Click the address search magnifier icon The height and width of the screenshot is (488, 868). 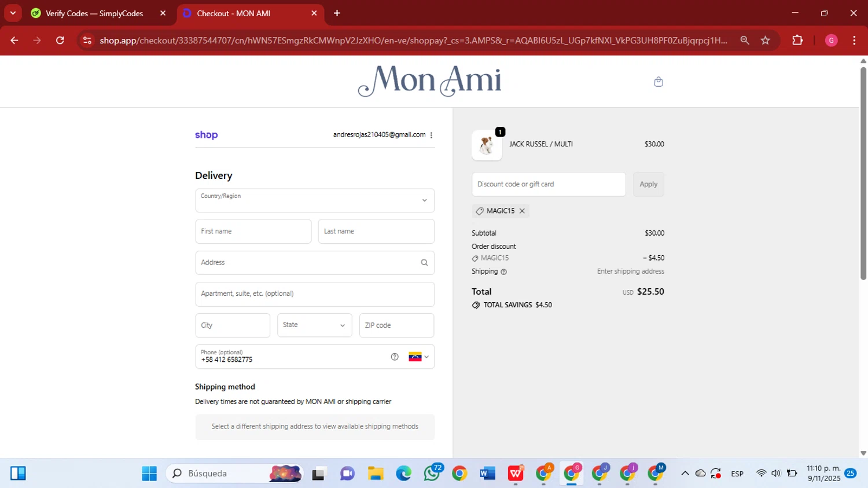(424, 263)
